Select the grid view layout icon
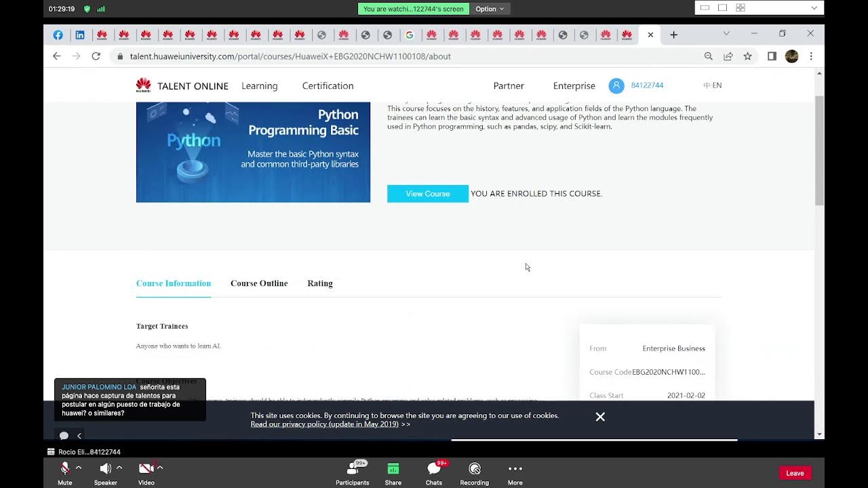The height and width of the screenshot is (488, 868). [741, 8]
